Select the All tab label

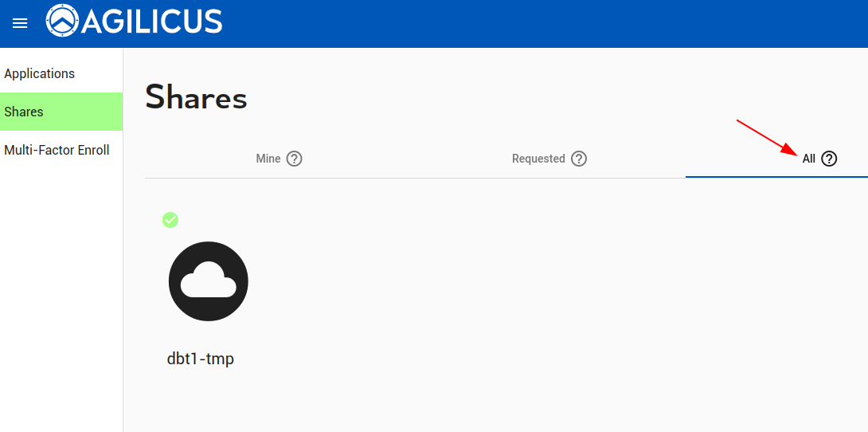click(x=808, y=159)
